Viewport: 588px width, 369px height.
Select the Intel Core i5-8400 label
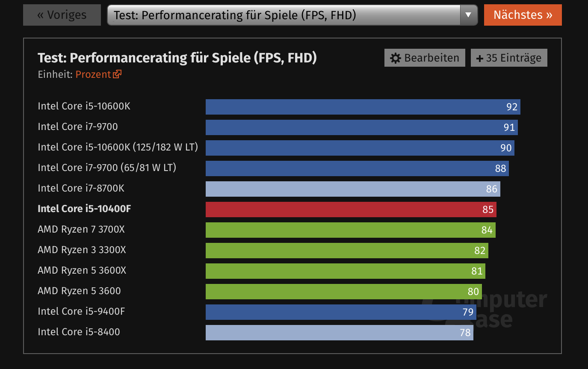(x=79, y=332)
